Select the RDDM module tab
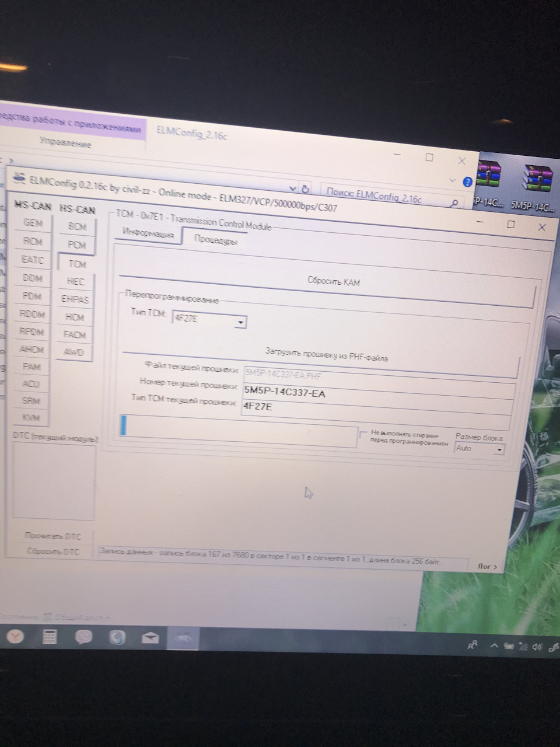Viewport: 560px width, 747px height. click(33, 314)
